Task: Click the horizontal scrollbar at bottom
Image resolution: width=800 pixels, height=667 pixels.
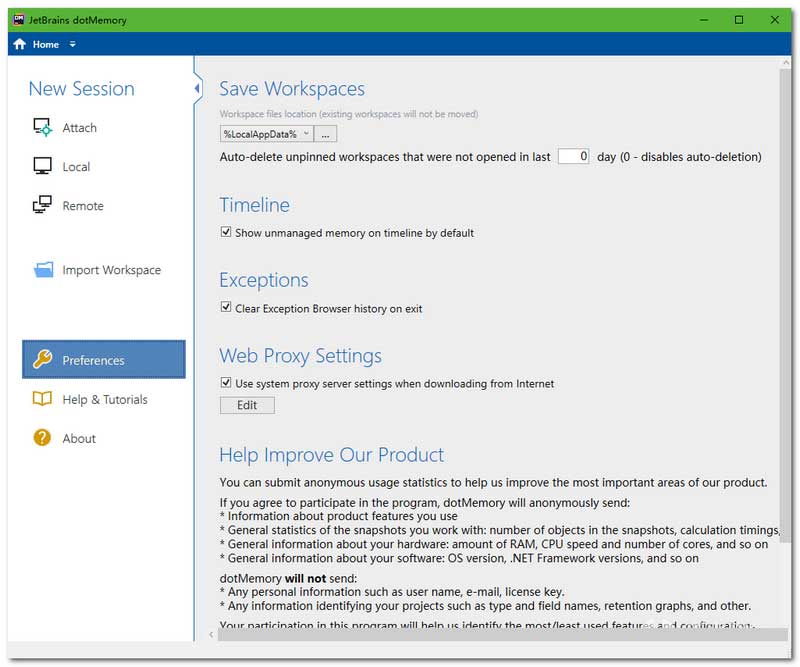Action: point(502,634)
